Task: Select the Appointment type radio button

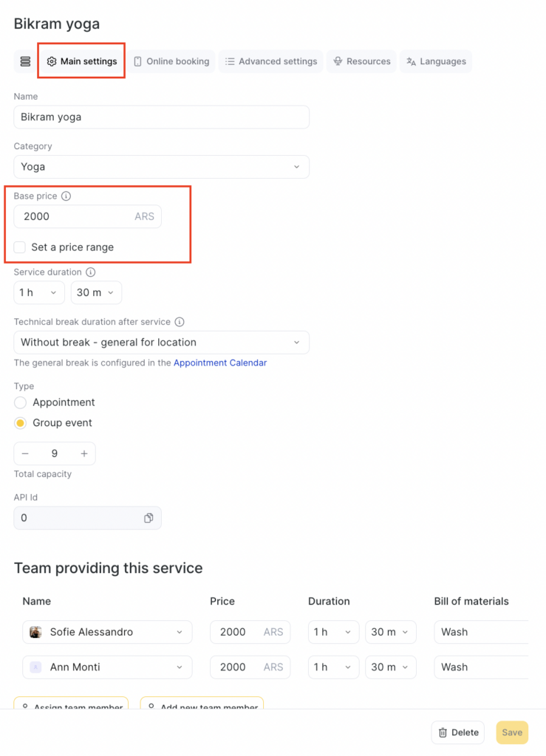Action: (x=21, y=402)
